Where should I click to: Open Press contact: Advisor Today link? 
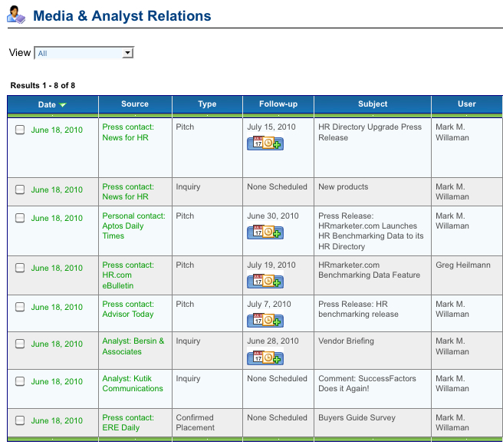128,309
